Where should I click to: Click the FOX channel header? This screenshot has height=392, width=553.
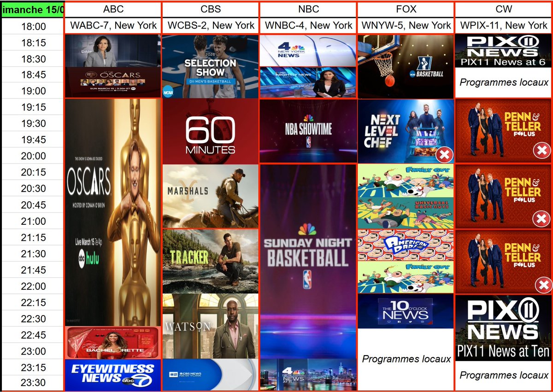tap(406, 9)
